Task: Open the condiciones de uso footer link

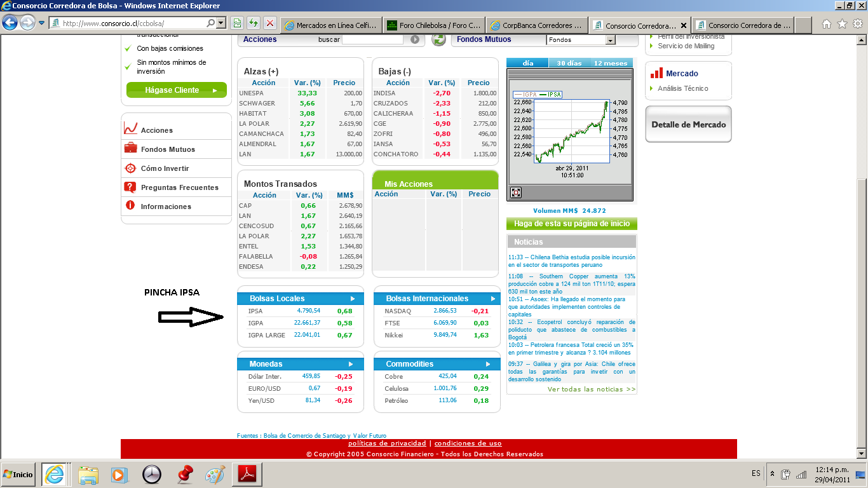Action: pos(468,444)
